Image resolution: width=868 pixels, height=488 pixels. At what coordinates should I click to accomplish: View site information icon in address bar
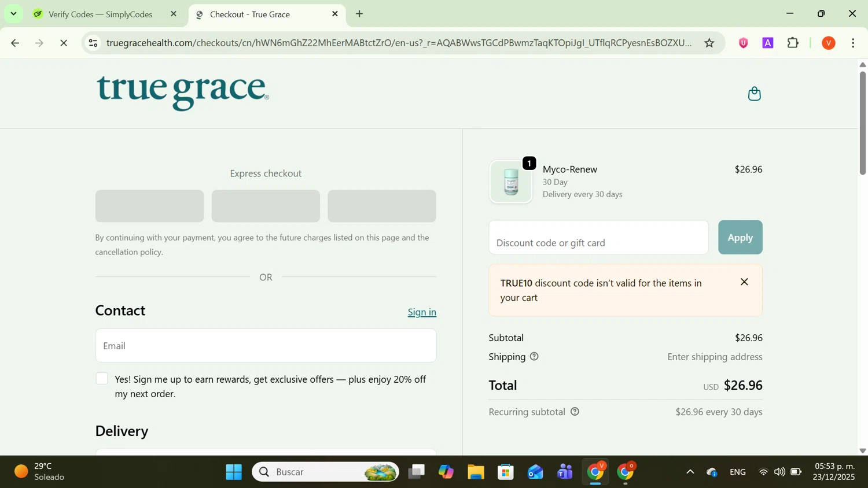(93, 43)
